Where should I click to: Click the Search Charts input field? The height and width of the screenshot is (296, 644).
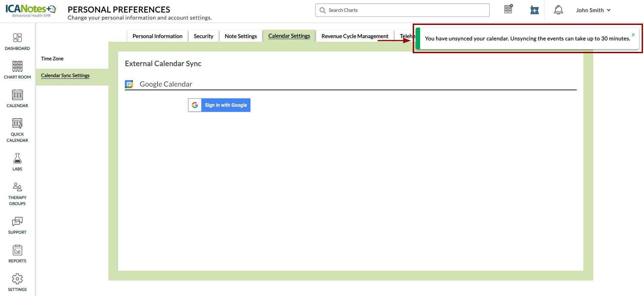point(402,10)
